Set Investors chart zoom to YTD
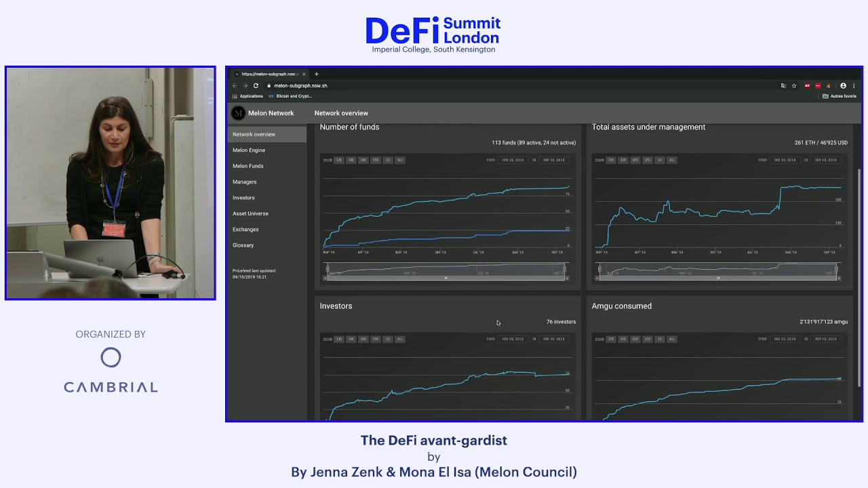The height and width of the screenshot is (488, 868). [376, 339]
